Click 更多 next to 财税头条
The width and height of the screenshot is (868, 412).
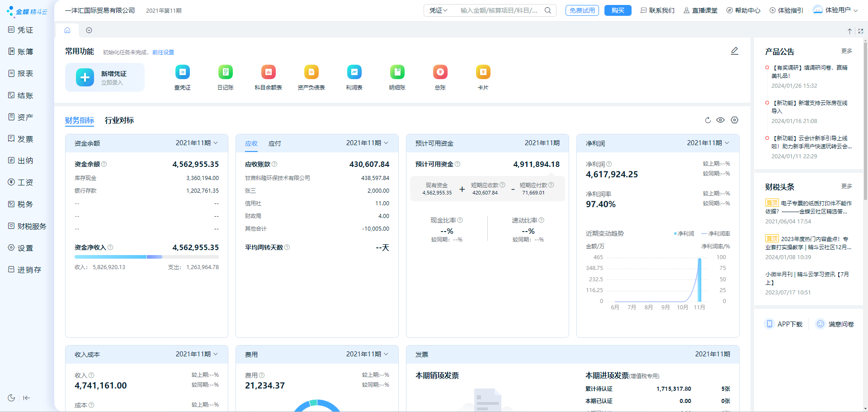point(847,186)
